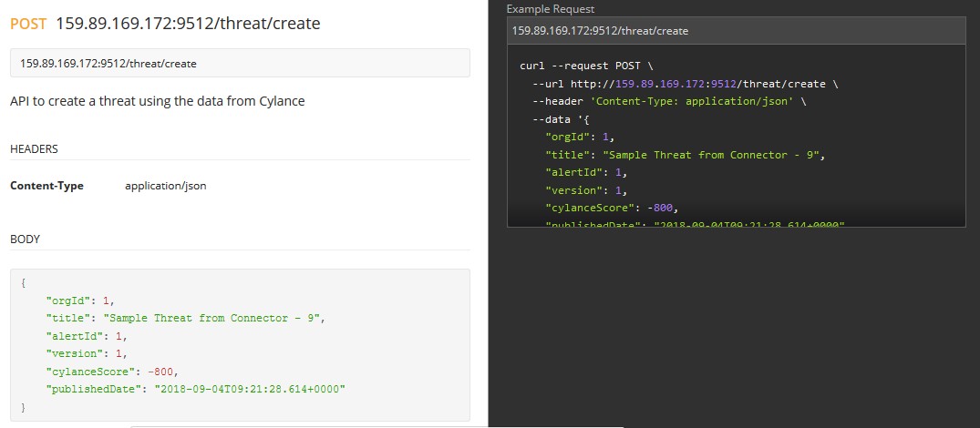
Task: Click "orgId" line in curl example
Action: pyautogui.click(x=581, y=137)
